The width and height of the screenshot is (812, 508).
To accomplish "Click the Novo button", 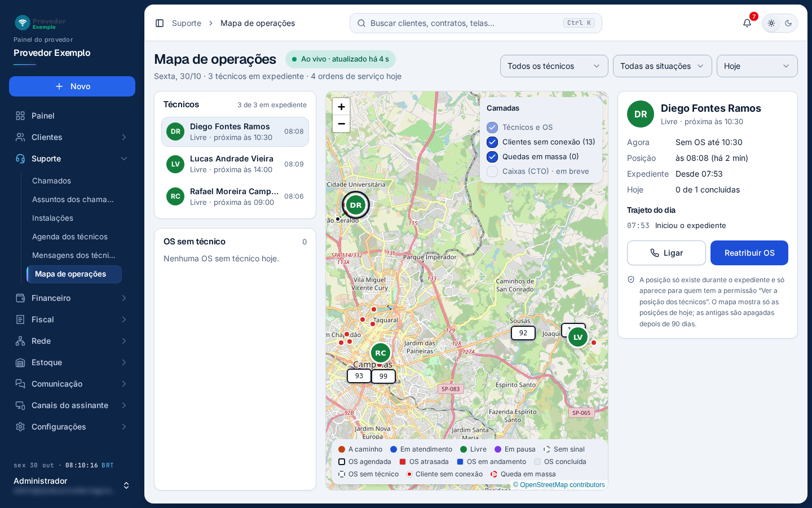I will coord(72,86).
